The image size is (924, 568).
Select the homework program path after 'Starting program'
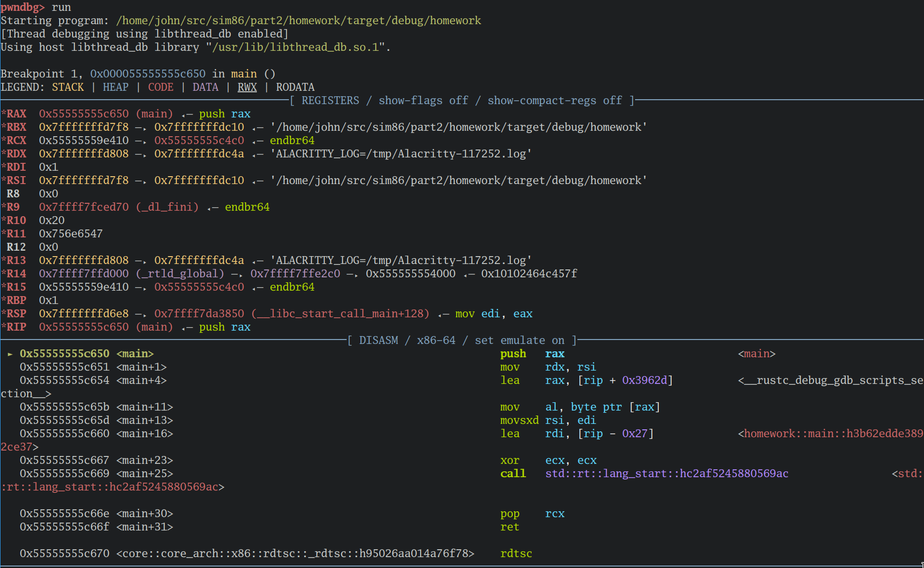click(x=298, y=20)
